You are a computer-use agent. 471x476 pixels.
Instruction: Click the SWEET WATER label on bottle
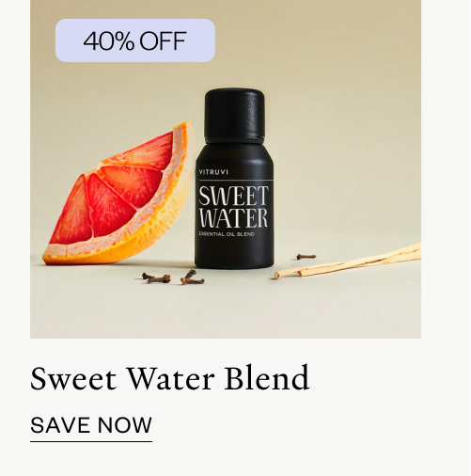tap(234, 207)
